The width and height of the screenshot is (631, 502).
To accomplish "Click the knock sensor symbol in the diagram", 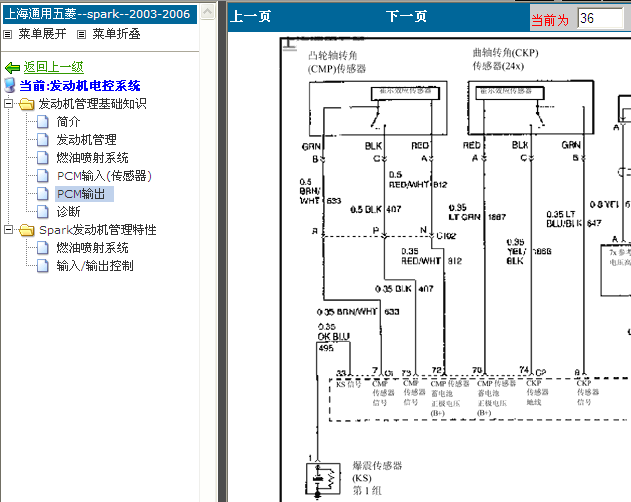I will 323,479.
